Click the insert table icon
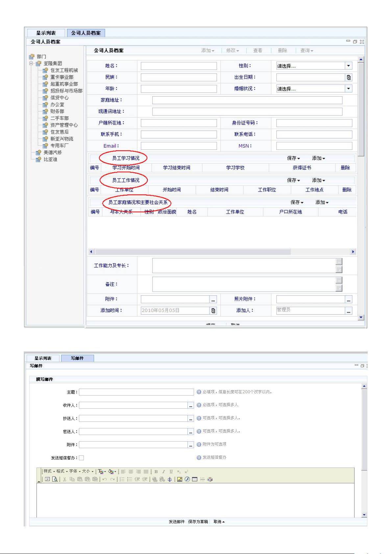Image resolution: width=392 pixels, height=554 pixels. tap(195, 479)
